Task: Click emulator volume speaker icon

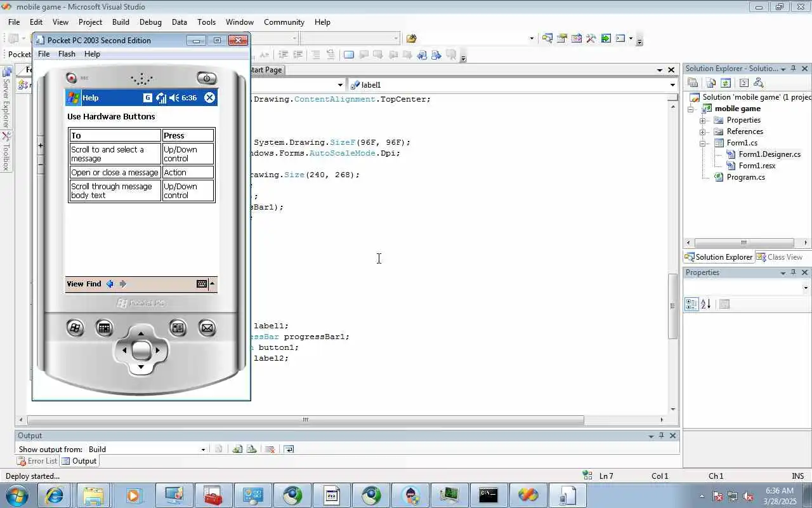Action: coord(174,98)
